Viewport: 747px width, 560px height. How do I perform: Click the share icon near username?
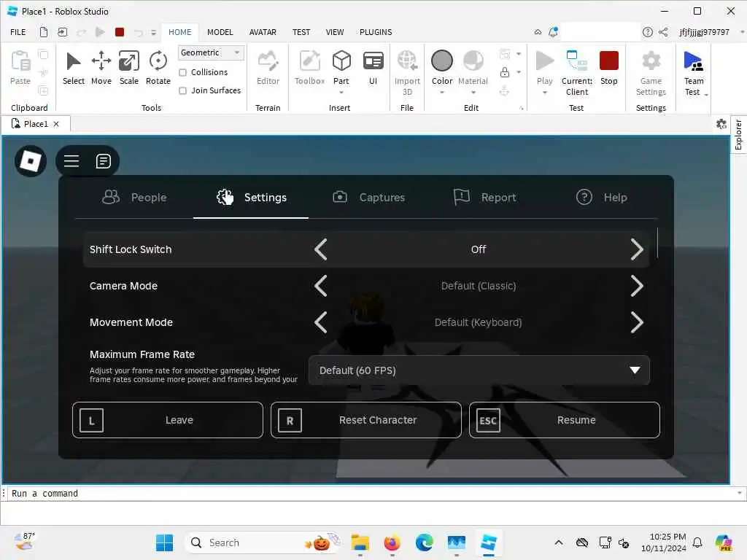(x=663, y=32)
